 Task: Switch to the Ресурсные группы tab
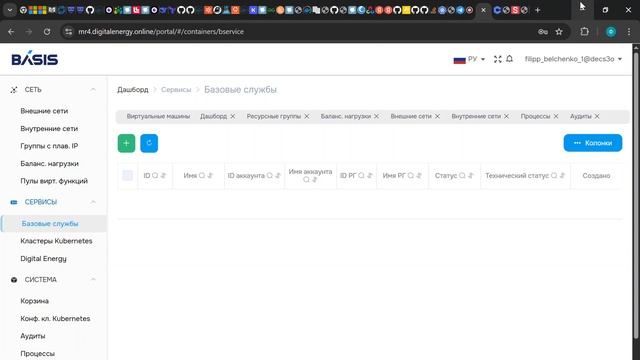pos(273,116)
